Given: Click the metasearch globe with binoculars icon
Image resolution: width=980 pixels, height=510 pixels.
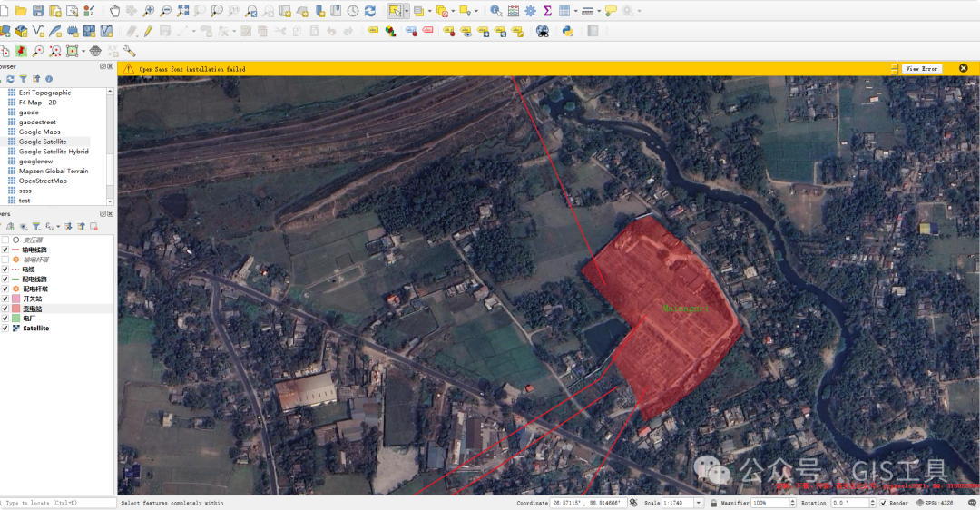Looking at the screenshot, I should (x=543, y=31).
